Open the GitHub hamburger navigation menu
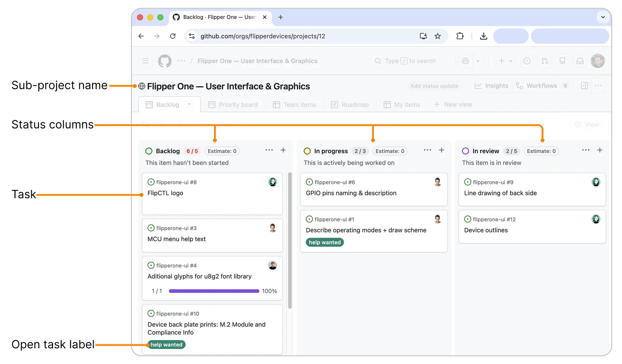 (145, 61)
